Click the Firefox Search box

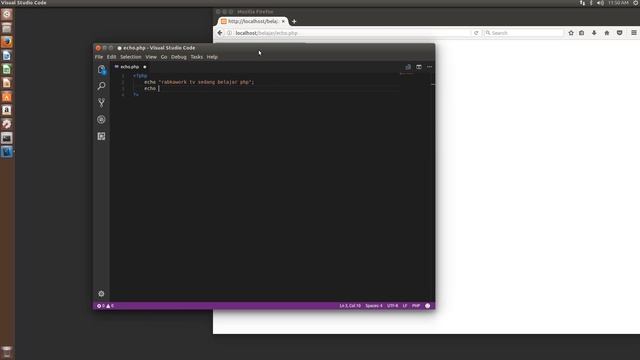(x=524, y=33)
